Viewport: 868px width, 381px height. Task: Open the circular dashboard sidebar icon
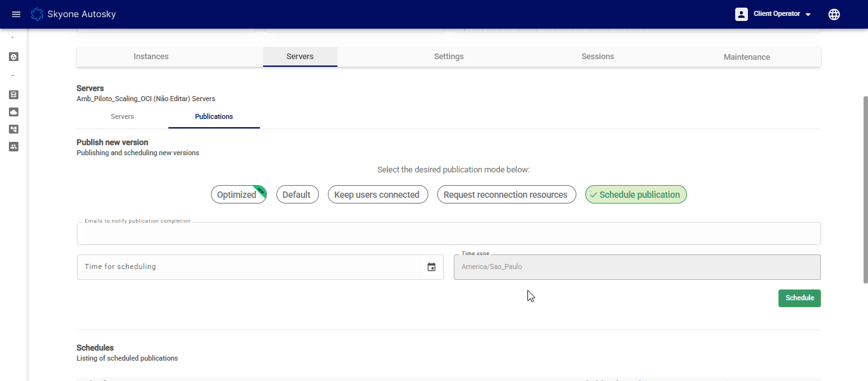click(14, 57)
